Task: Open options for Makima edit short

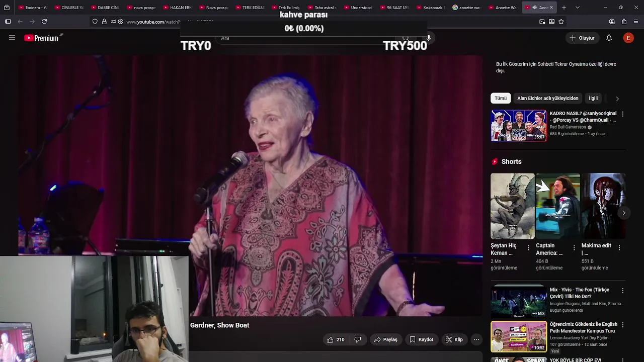Action: point(619,248)
